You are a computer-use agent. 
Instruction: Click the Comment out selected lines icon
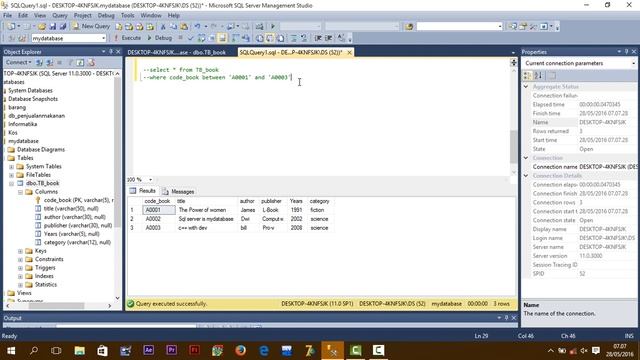[x=293, y=38]
